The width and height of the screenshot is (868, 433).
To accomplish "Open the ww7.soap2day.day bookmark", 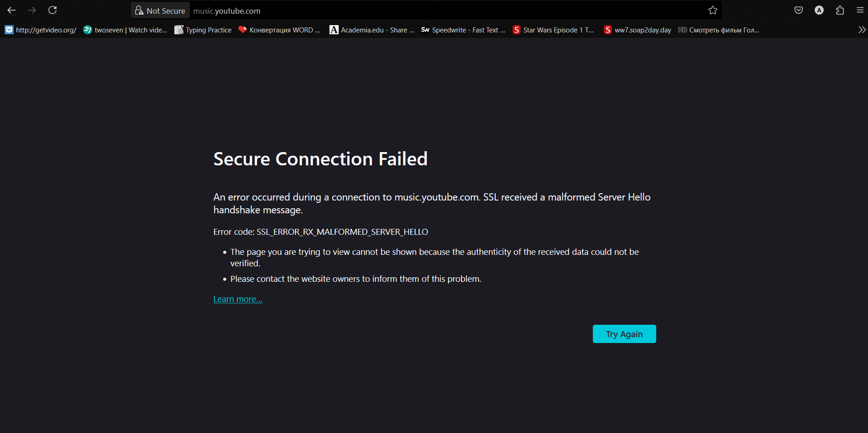I will click(638, 30).
